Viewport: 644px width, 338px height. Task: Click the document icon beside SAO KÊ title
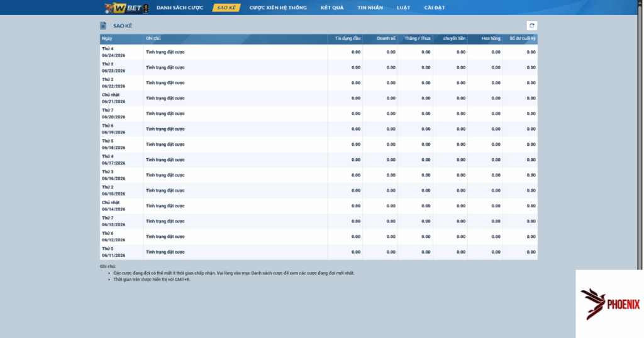coord(103,26)
